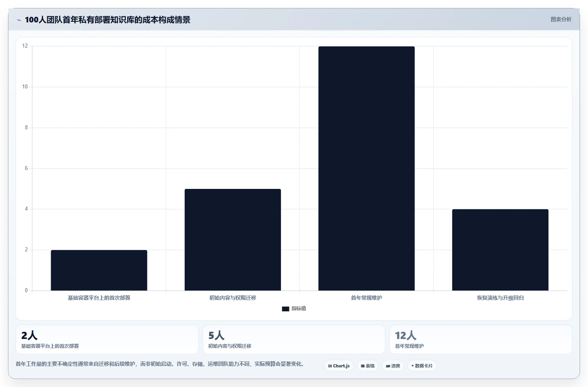Image resolution: width=588 pixels, height=387 pixels.
Task: Click the title 100人团队首年私有部署知识库的成本构成情景
Action: point(108,20)
